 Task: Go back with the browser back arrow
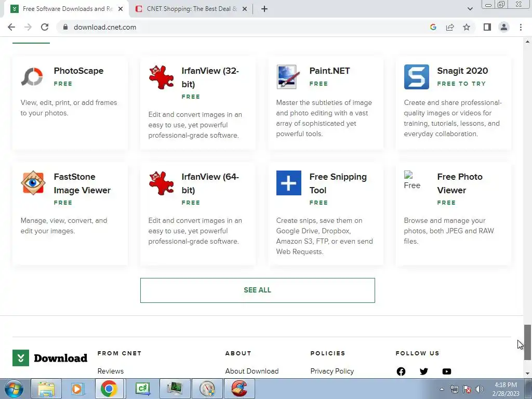[x=11, y=27]
